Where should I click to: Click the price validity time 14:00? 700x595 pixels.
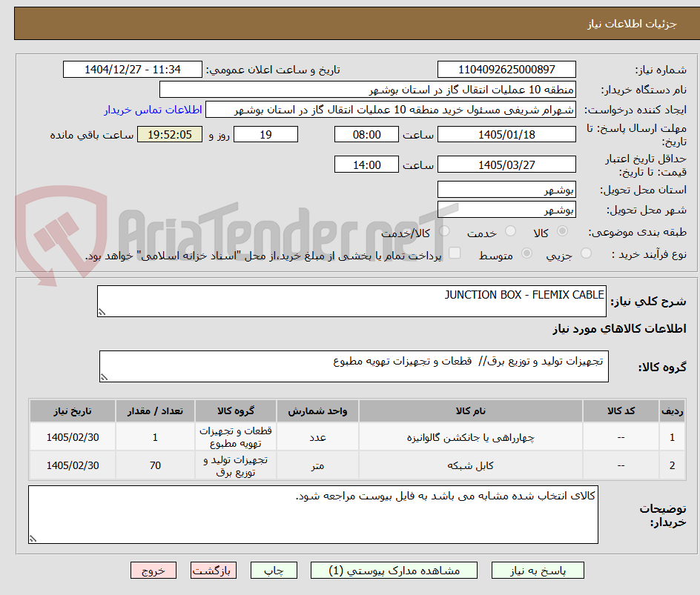pyautogui.click(x=366, y=164)
